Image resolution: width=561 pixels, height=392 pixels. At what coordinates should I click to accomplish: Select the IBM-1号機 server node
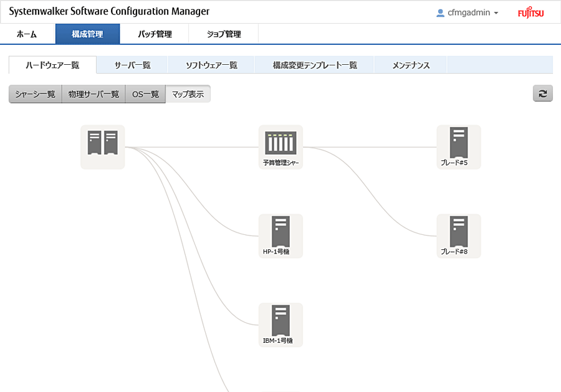280,325
